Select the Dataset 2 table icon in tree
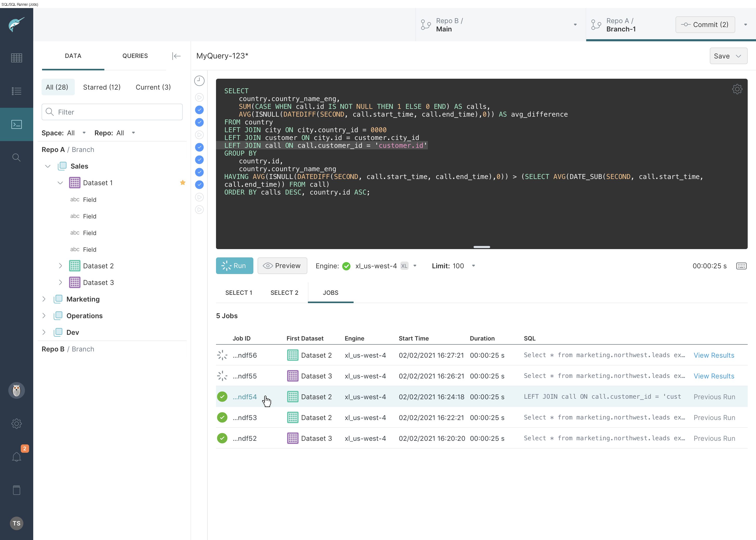756x540 pixels. tap(75, 266)
